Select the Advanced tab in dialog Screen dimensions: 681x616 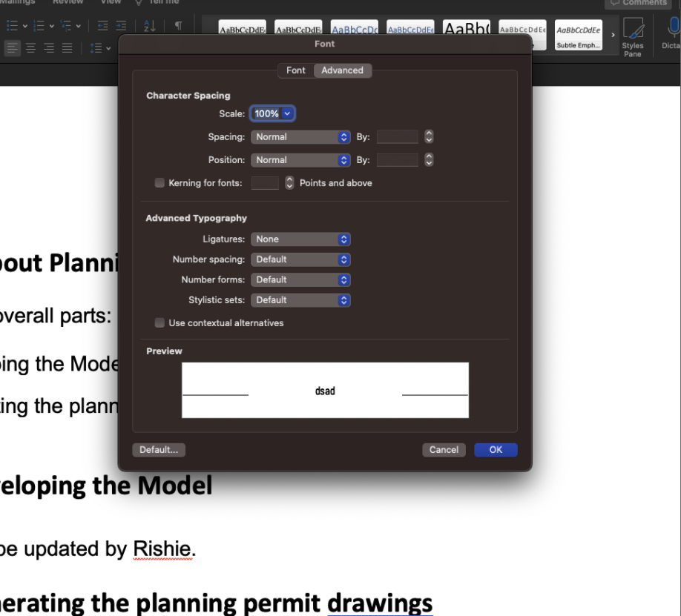342,70
